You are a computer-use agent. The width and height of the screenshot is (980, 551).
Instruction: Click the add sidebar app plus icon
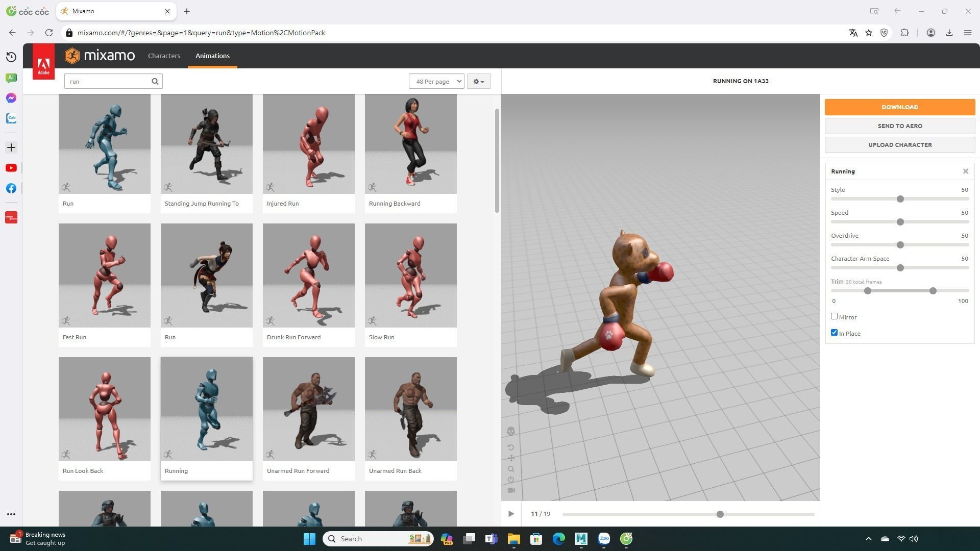coord(11,147)
